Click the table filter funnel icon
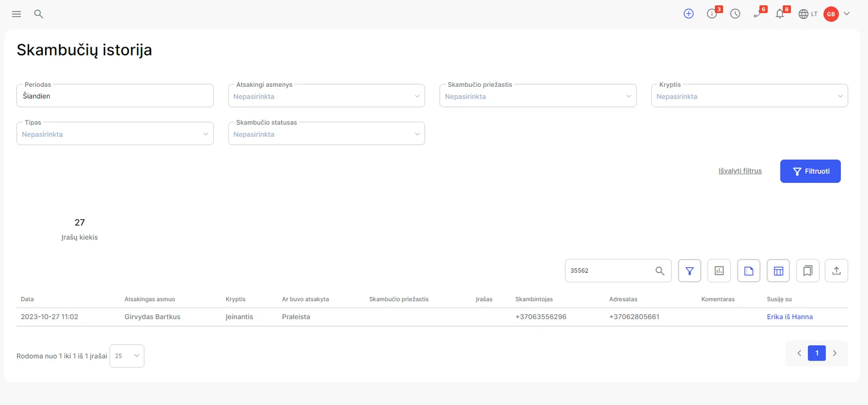 tap(690, 271)
